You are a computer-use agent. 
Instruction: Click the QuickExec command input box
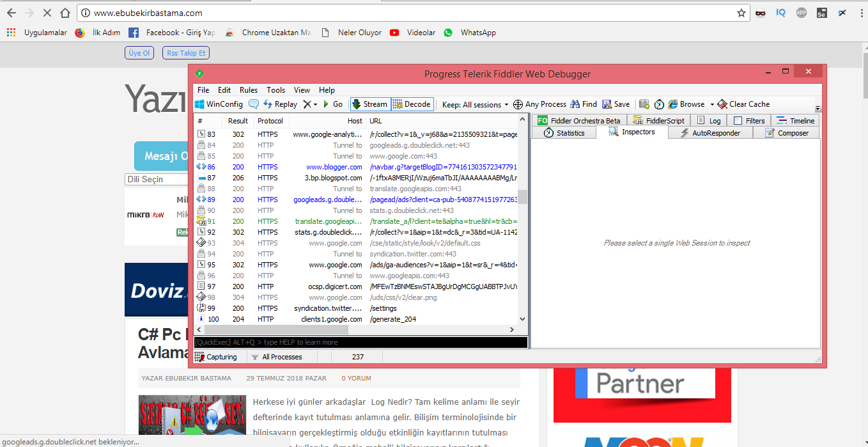361,342
